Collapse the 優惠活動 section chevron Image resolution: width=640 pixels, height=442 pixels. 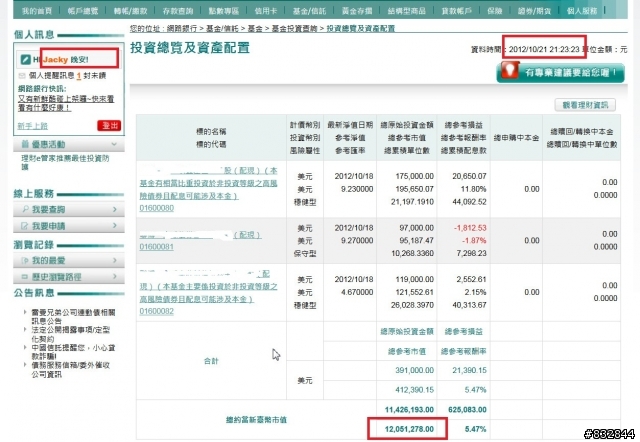coord(116,144)
